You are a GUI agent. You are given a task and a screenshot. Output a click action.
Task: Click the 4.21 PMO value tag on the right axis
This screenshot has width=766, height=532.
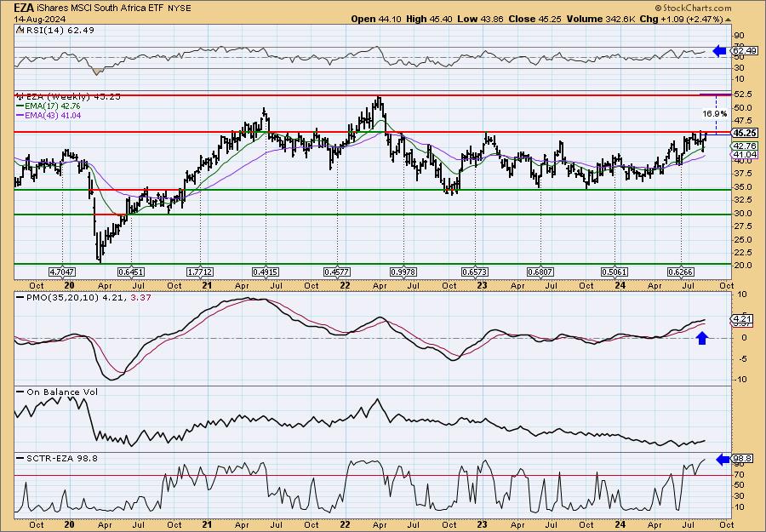[742, 319]
